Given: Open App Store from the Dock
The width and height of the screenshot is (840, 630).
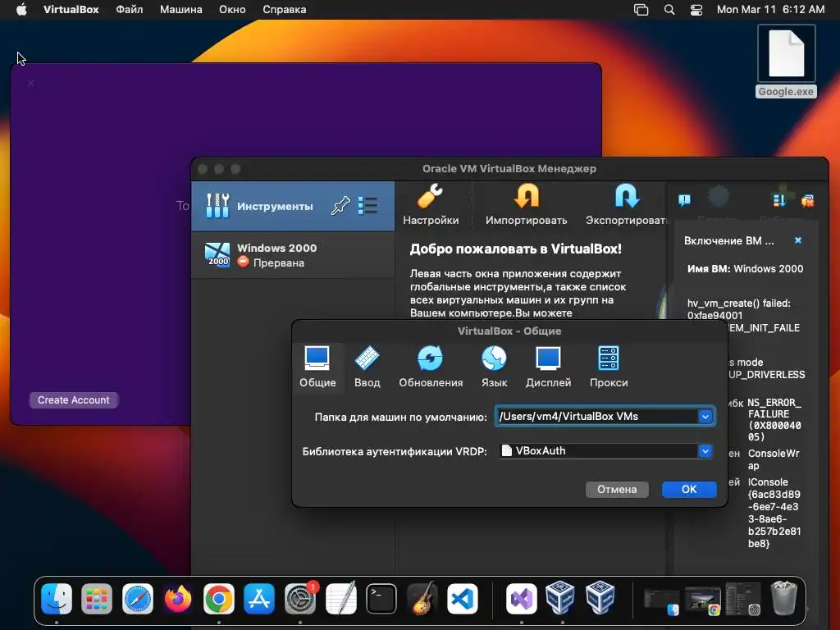Looking at the screenshot, I should coord(259,598).
